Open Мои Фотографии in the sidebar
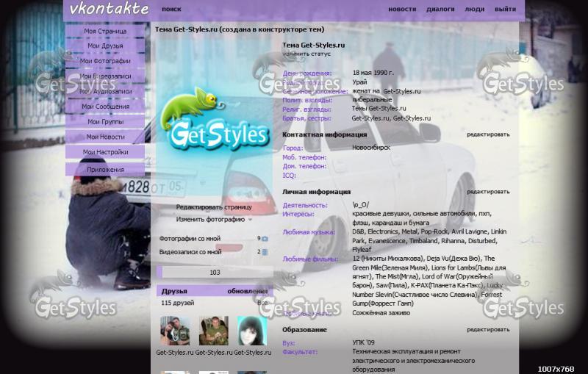Image resolution: width=588 pixels, height=374 pixels. [x=105, y=61]
